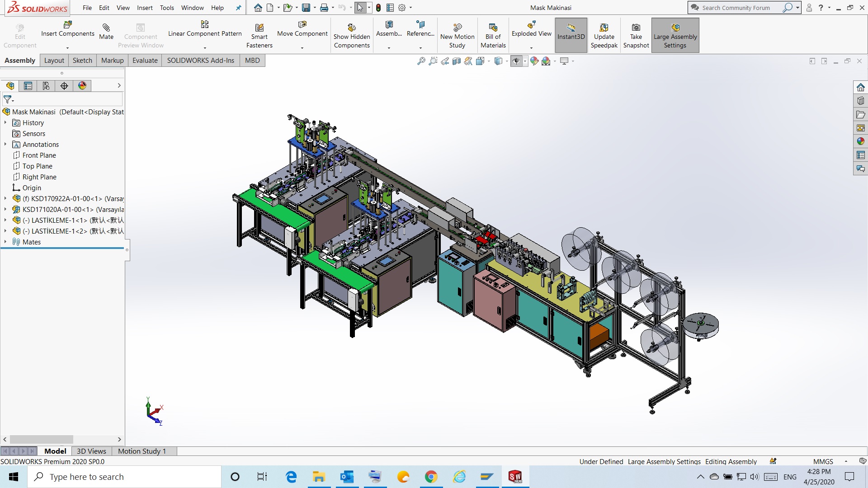
Task: Open the DisplayManager appearance tab icon
Action: point(82,86)
